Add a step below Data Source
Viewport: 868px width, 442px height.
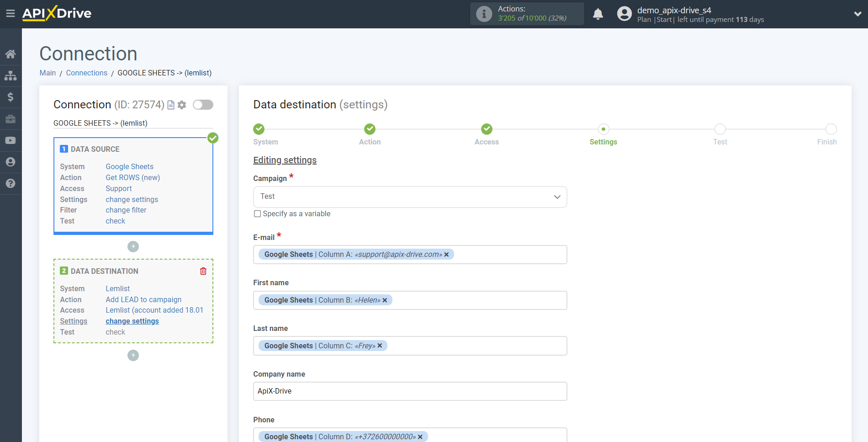[x=133, y=246]
